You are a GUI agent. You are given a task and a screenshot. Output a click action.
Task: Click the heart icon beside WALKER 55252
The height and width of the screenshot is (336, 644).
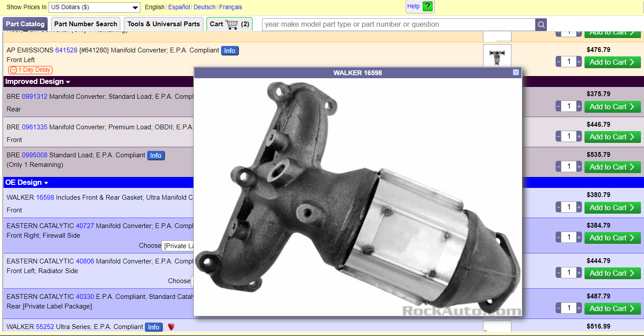tap(171, 327)
